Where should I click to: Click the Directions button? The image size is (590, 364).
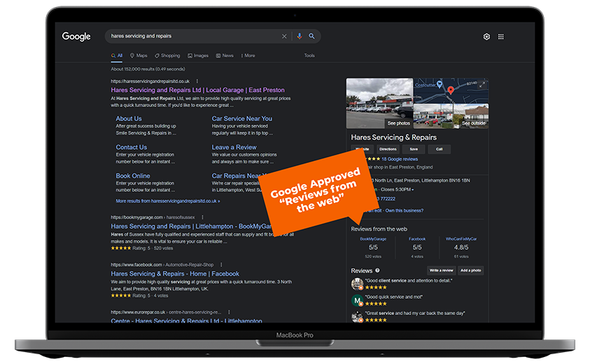click(x=388, y=149)
